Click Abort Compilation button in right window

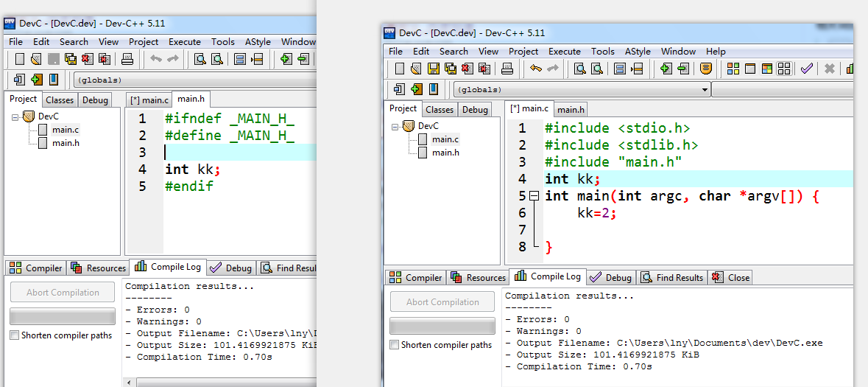pyautogui.click(x=442, y=301)
